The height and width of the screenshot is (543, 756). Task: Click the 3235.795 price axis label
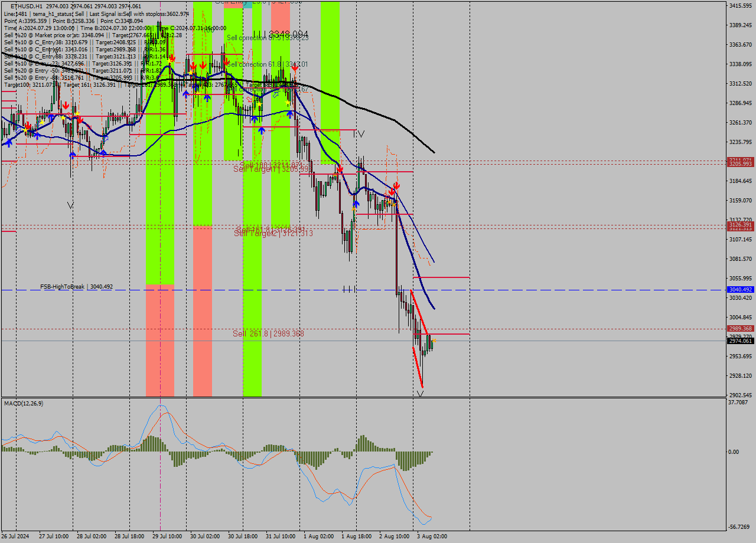point(740,142)
